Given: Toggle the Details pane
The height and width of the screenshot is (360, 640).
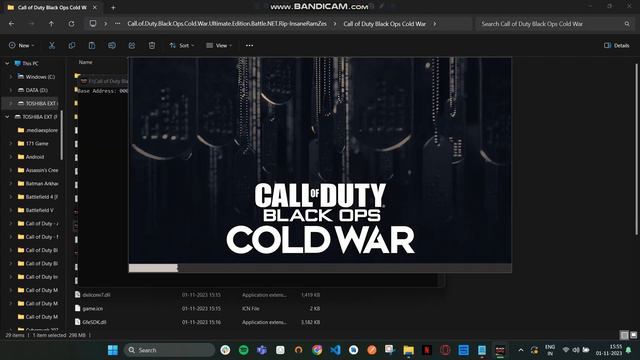Looking at the screenshot, I should point(616,45).
